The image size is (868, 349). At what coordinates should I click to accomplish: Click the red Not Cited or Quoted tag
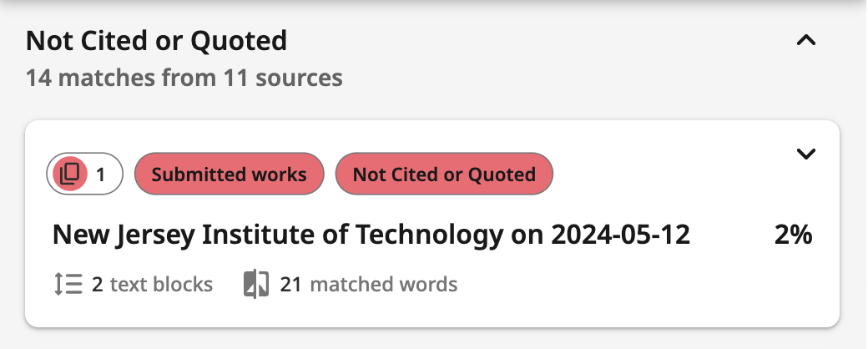[x=444, y=174]
